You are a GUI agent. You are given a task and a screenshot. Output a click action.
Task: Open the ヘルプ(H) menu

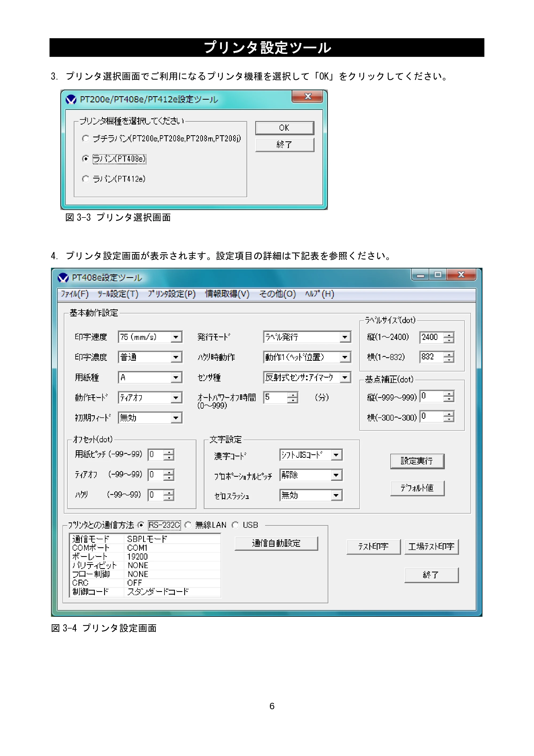pyautogui.click(x=320, y=294)
